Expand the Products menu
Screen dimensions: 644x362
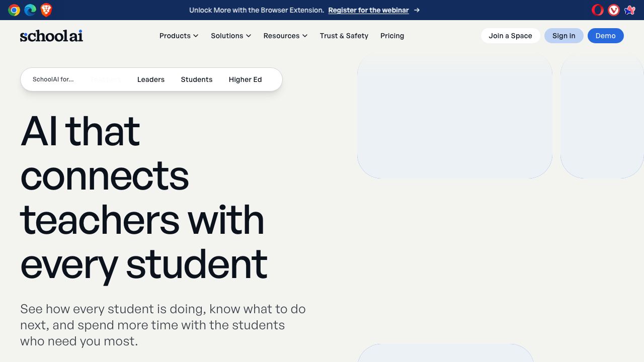tap(179, 36)
